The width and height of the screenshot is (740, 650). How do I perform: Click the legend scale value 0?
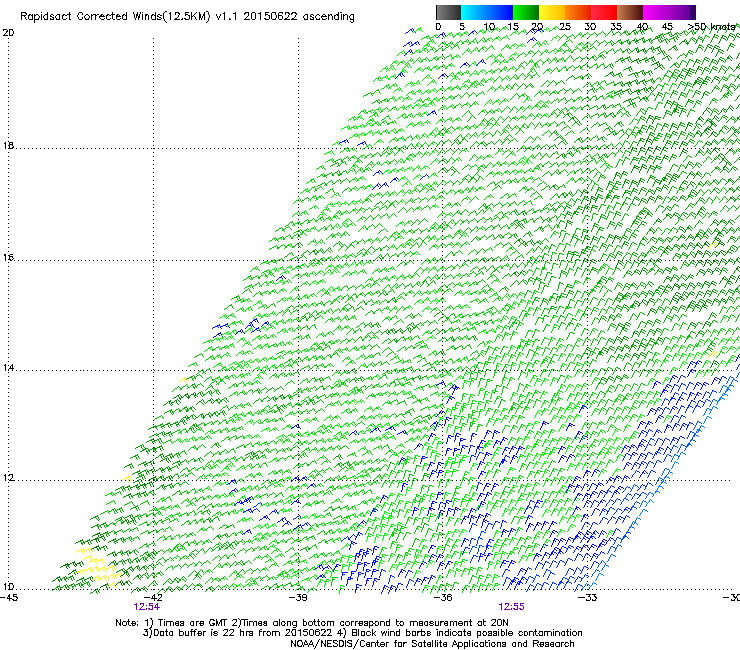point(438,26)
